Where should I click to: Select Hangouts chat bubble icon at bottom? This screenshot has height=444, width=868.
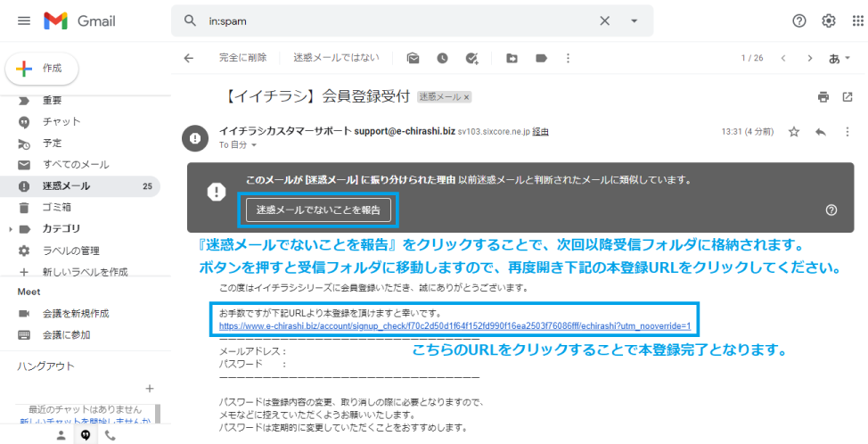tap(86, 435)
